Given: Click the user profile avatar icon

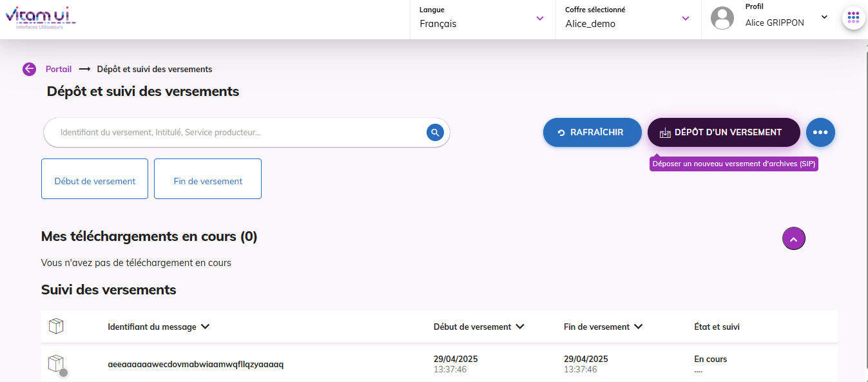Looking at the screenshot, I should pyautogui.click(x=722, y=18).
